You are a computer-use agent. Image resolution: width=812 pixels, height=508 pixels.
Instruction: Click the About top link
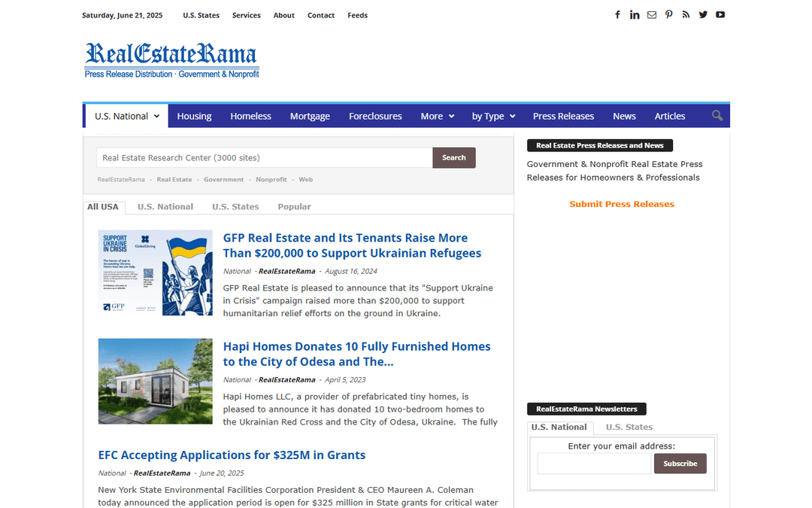(x=283, y=15)
